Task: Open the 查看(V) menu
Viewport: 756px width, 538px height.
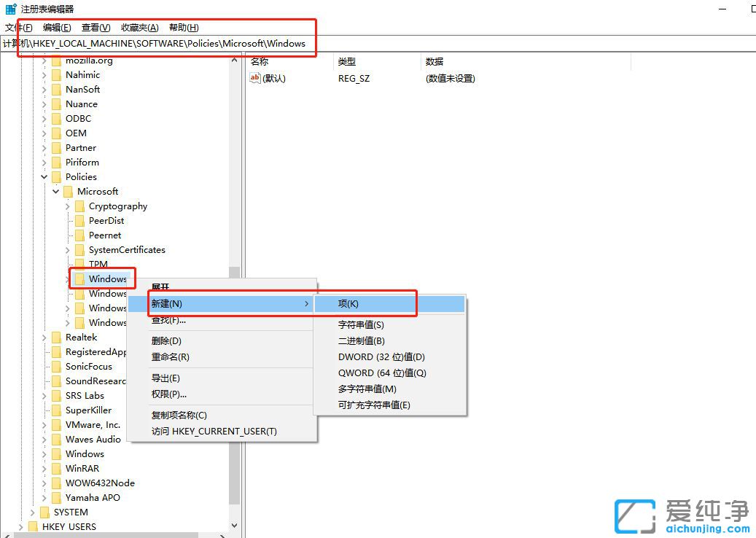Action: click(93, 27)
